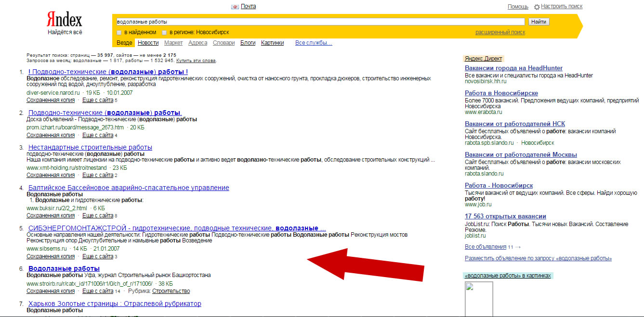Click 'Еще с сайта' for sibsems.ru result
This screenshot has width=644, height=317.
98,256
